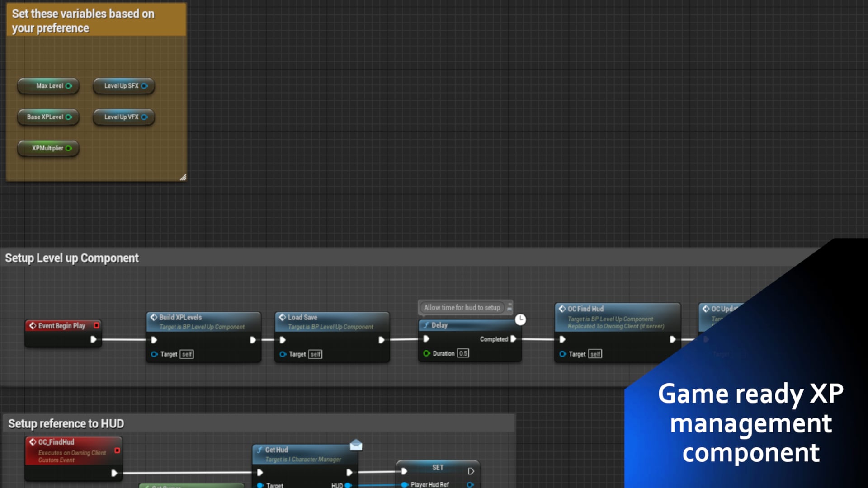Click the f icon on the Get Hud header
Viewport: 868px width, 488px height.
(x=259, y=450)
